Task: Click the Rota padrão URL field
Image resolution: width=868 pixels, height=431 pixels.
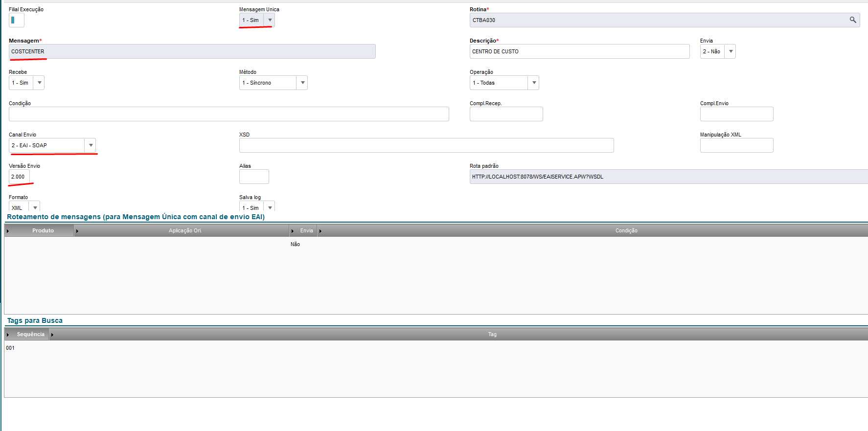Action: 669,177
